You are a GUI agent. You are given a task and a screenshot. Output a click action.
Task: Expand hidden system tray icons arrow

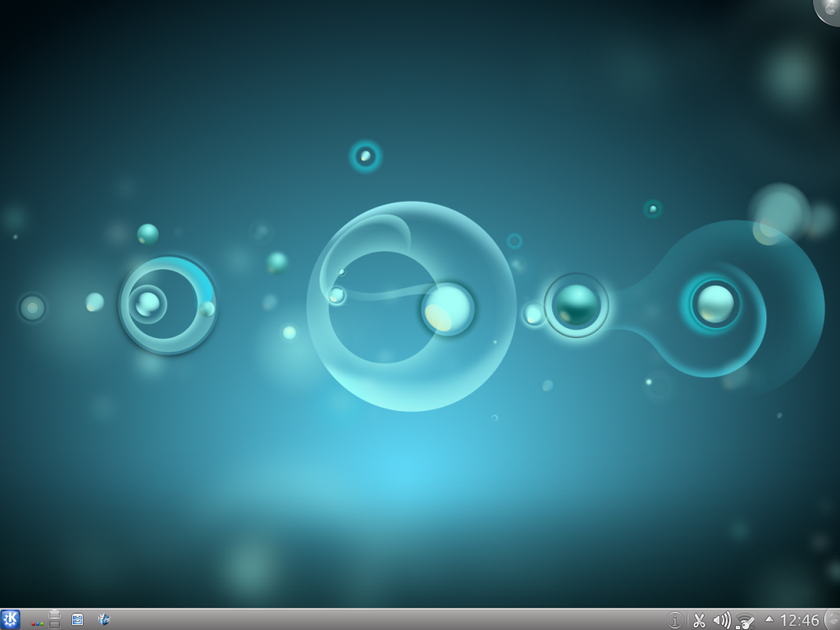pos(769,619)
